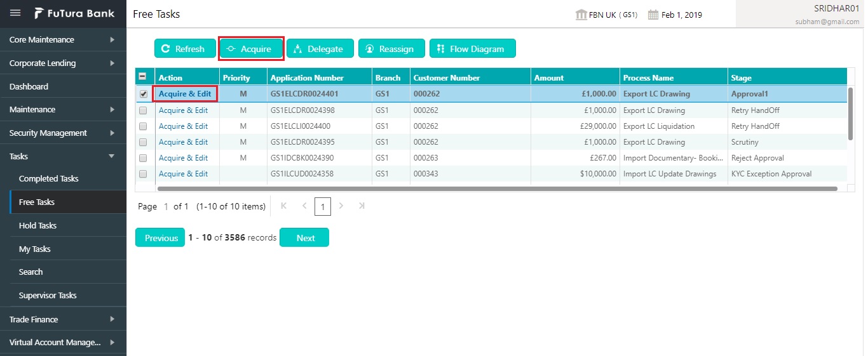Click the table's vertical scrollbar

click(x=850, y=113)
